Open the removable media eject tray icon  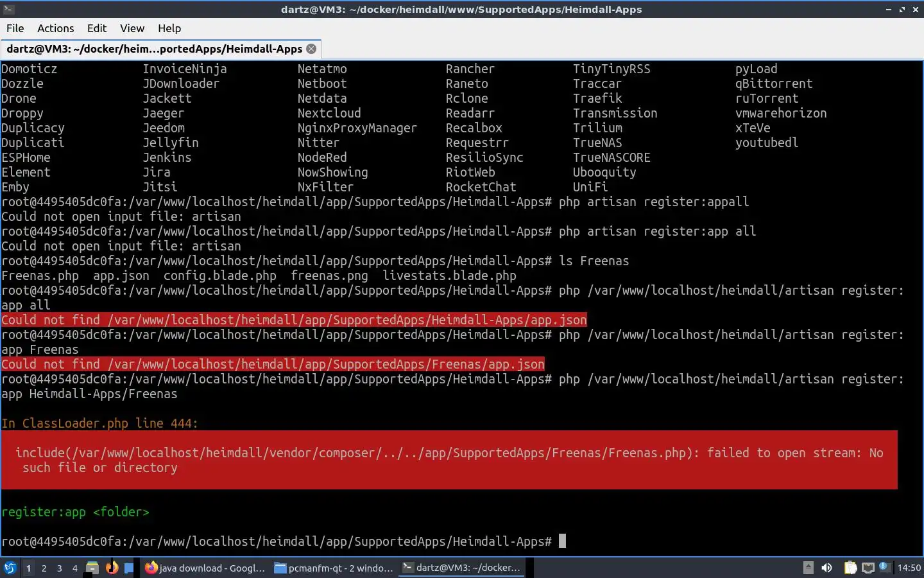809,568
